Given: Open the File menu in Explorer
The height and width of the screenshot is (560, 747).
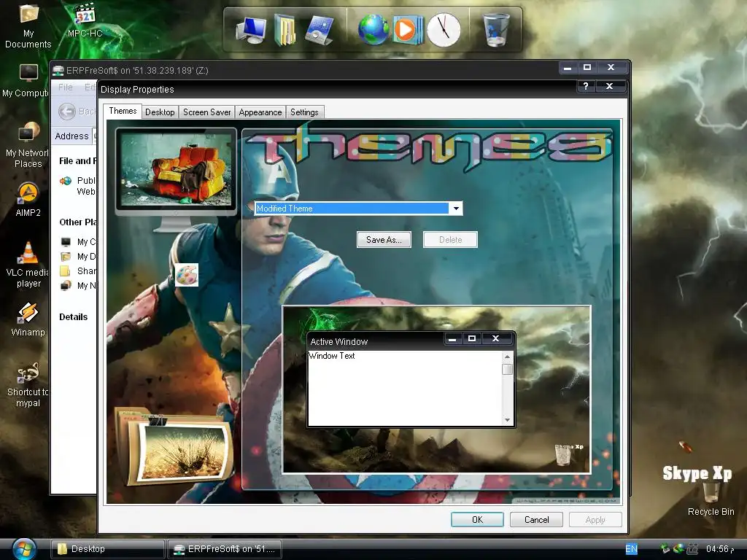Looking at the screenshot, I should [65, 87].
